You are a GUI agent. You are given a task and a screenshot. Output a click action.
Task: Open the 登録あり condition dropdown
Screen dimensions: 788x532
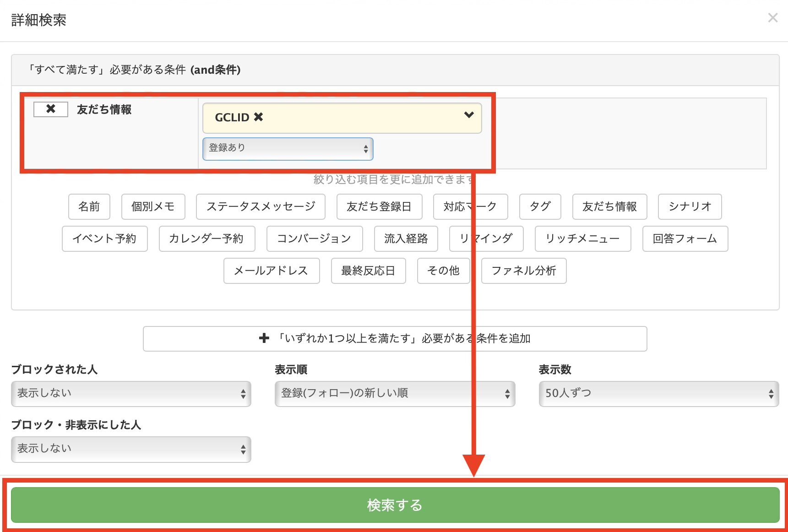(x=288, y=149)
